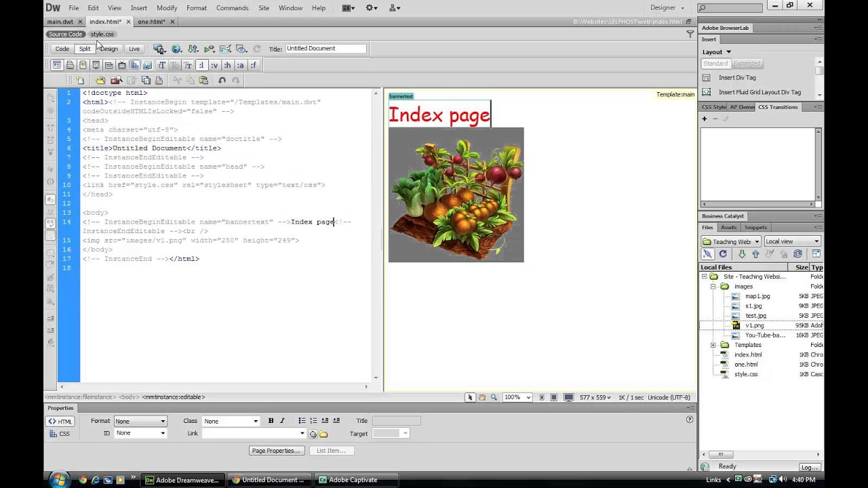The height and width of the screenshot is (488, 868).
Task: Click the new document icon
Action: (80, 80)
